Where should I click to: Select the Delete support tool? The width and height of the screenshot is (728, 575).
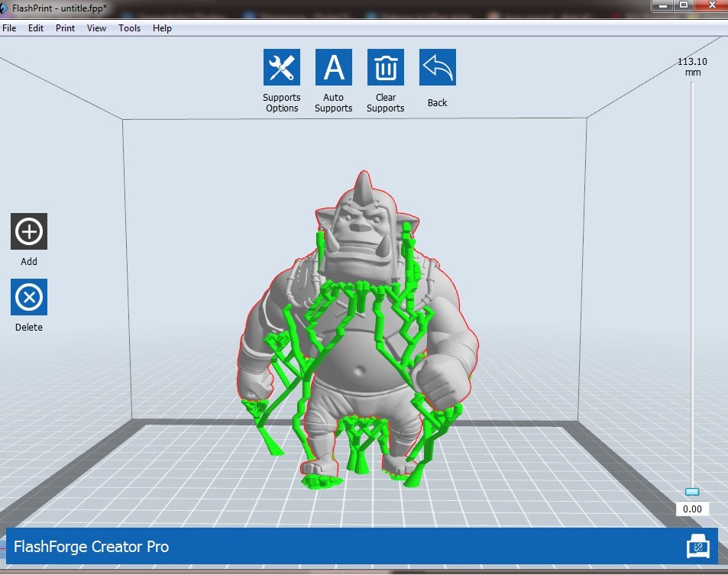click(x=29, y=297)
